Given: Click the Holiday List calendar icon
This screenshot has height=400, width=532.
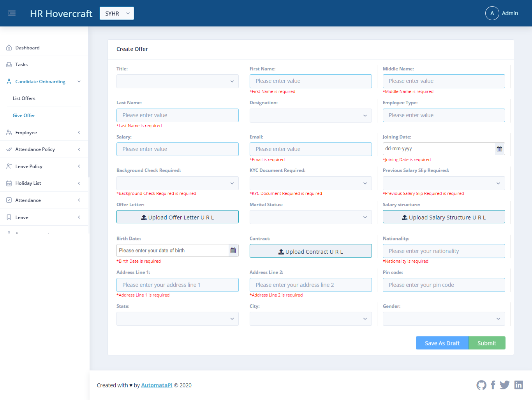Looking at the screenshot, I should click(x=9, y=183).
